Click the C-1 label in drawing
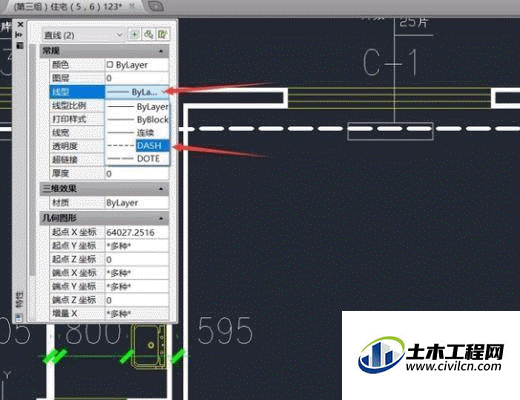520x400 pixels. click(390, 62)
